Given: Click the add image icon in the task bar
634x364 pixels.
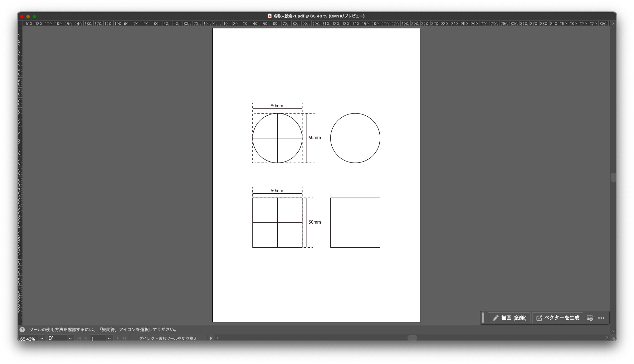Looking at the screenshot, I should tap(590, 318).
